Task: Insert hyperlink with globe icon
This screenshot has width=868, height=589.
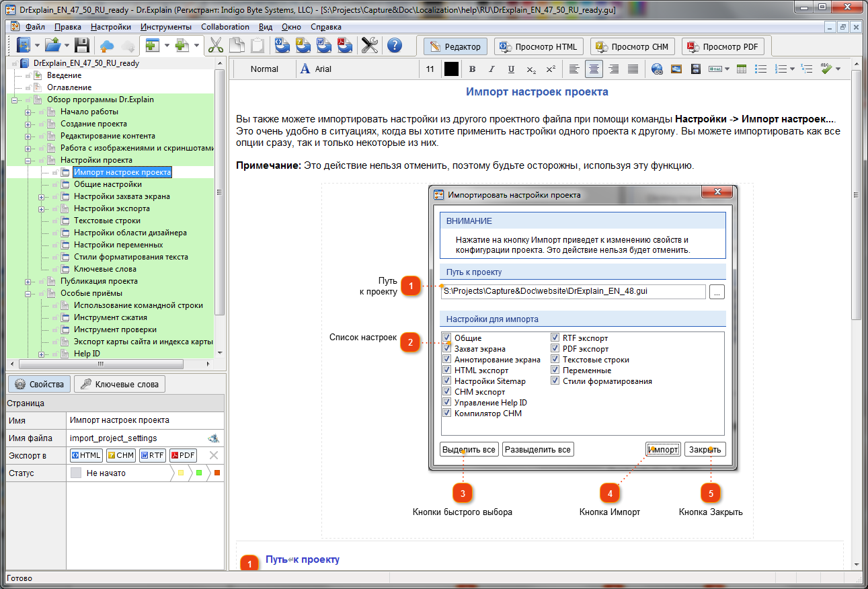Action: [658, 69]
